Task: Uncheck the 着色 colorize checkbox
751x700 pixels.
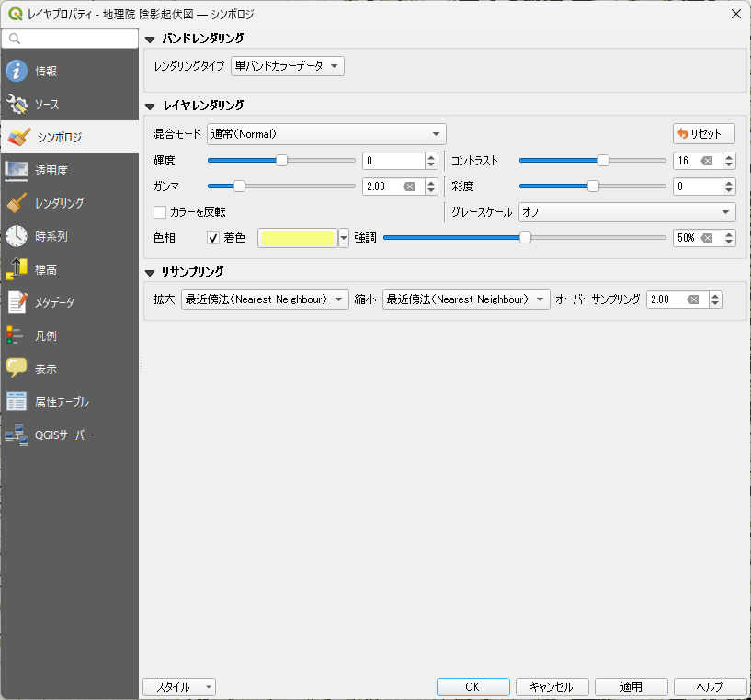Action: point(213,238)
